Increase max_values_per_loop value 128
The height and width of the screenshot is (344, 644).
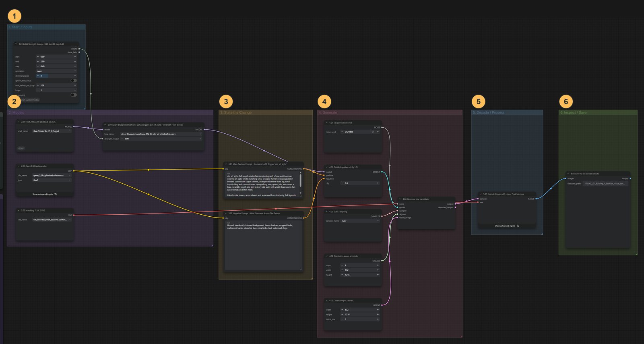[75, 85]
